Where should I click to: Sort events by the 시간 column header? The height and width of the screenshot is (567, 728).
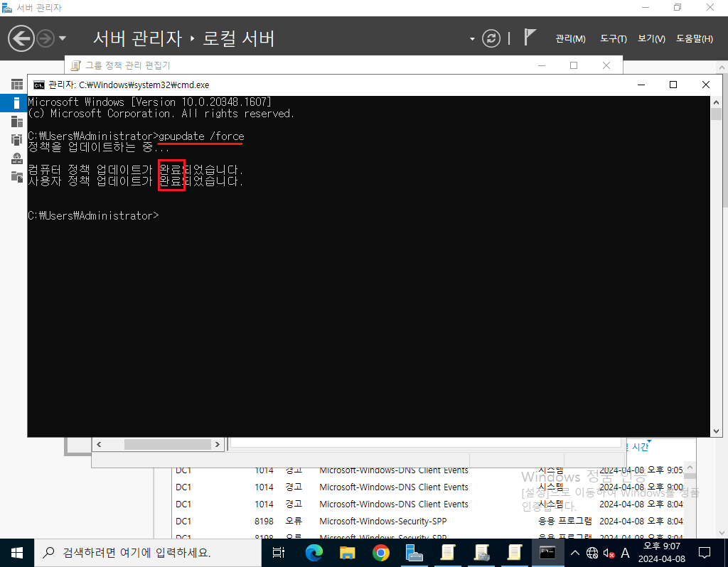pyautogui.click(x=641, y=447)
